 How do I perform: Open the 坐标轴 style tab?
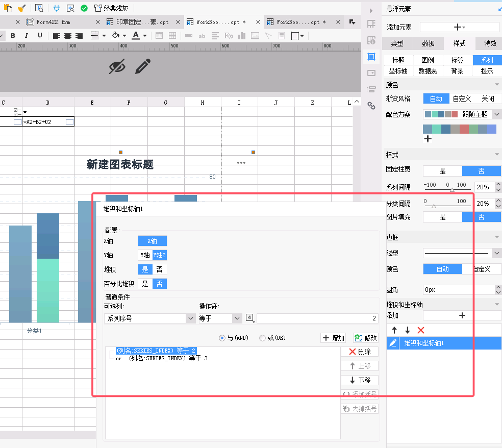398,71
